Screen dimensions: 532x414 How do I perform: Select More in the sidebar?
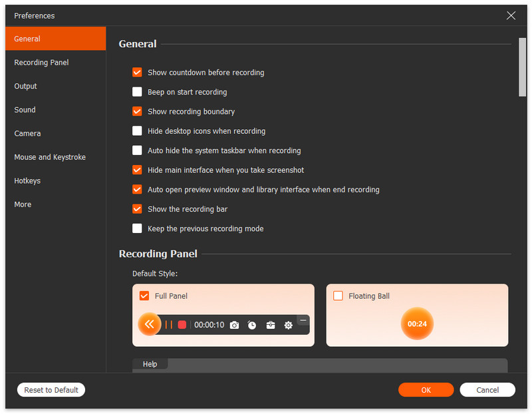56,204
